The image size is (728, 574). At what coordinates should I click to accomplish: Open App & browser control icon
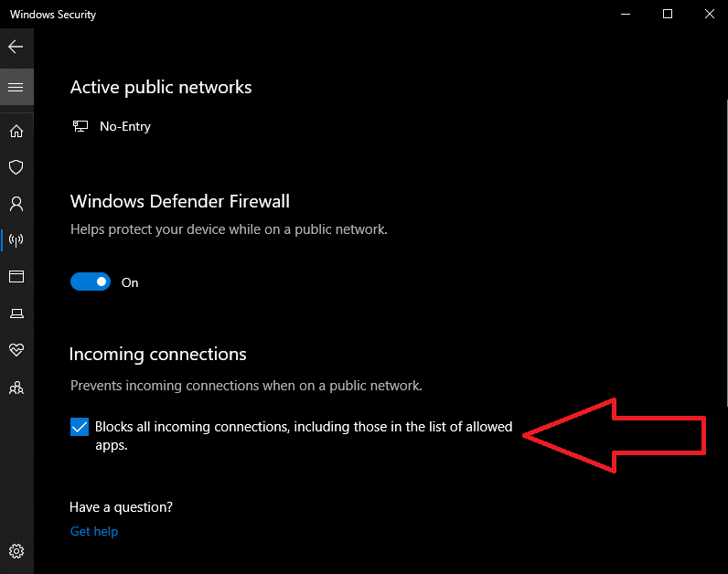(16, 277)
